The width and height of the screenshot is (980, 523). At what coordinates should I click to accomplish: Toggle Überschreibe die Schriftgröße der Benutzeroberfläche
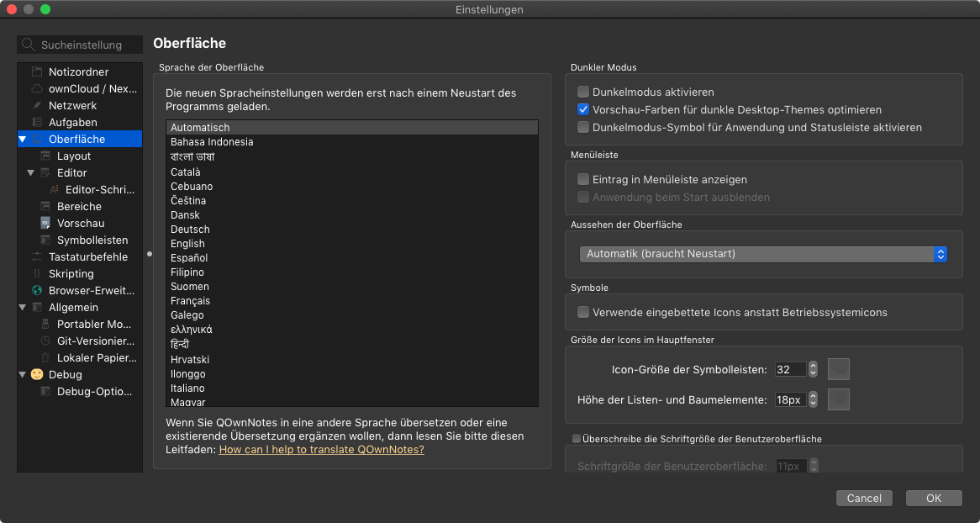577,439
